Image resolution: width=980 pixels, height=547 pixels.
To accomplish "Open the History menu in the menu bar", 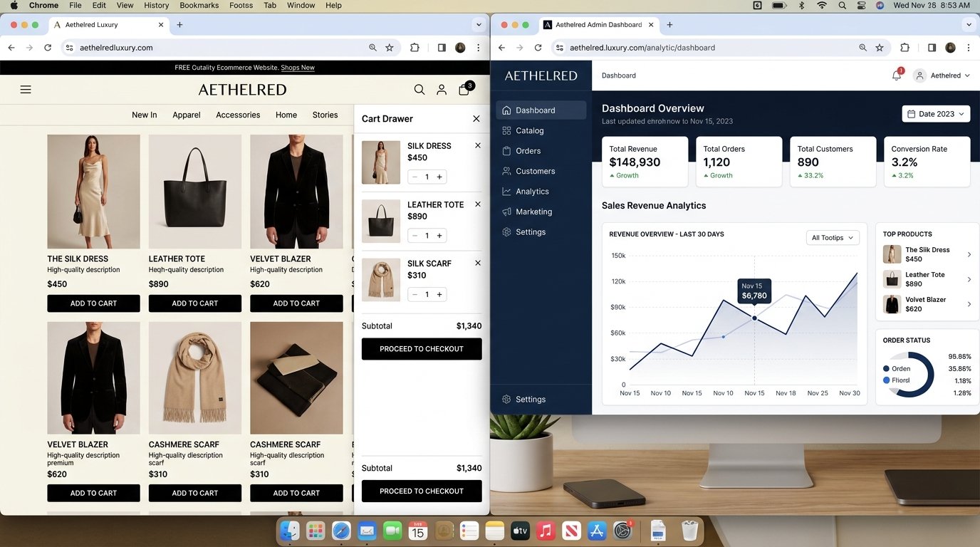I will (x=157, y=6).
